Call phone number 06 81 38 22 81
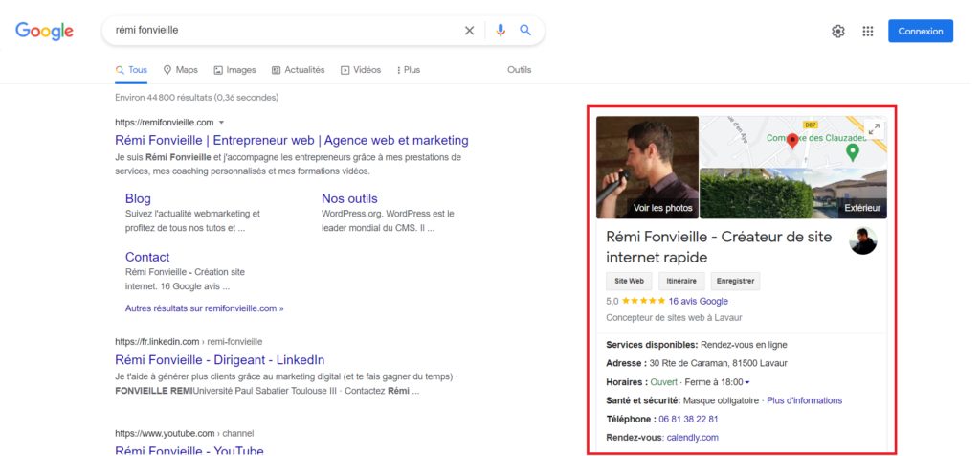This screenshot has width=980, height=456. click(688, 419)
